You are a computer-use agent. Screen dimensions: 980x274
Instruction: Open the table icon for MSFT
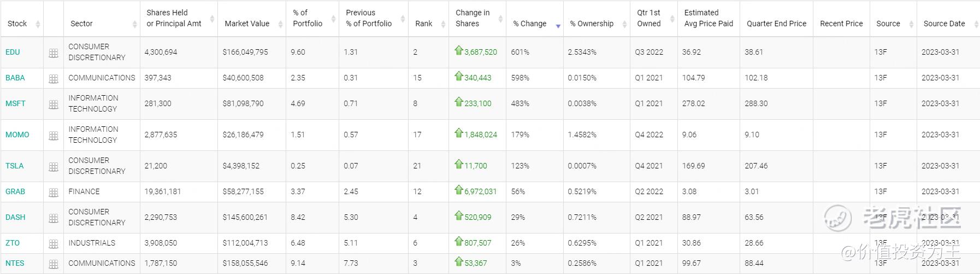pos(54,104)
